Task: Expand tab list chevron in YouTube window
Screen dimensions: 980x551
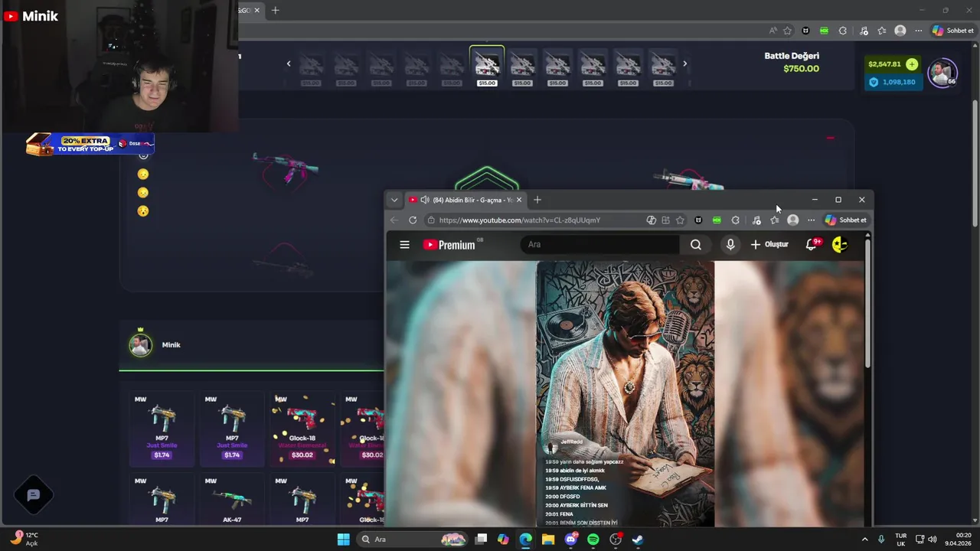Action: (394, 200)
